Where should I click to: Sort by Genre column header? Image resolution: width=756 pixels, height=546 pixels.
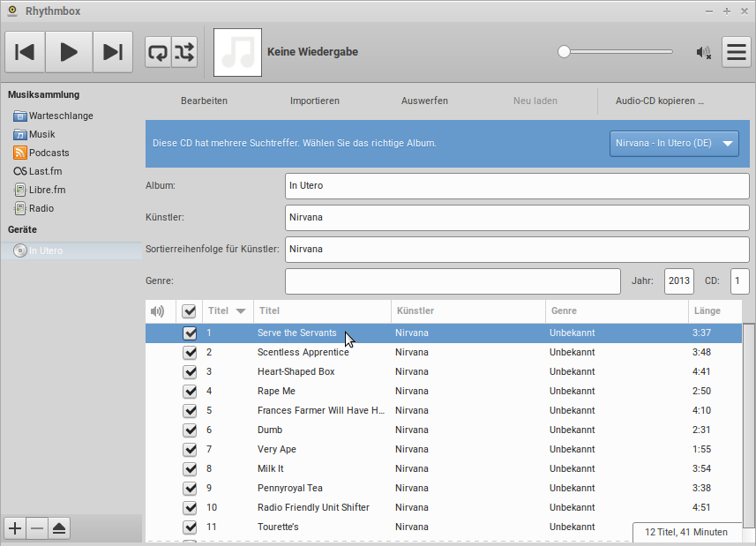click(x=617, y=310)
